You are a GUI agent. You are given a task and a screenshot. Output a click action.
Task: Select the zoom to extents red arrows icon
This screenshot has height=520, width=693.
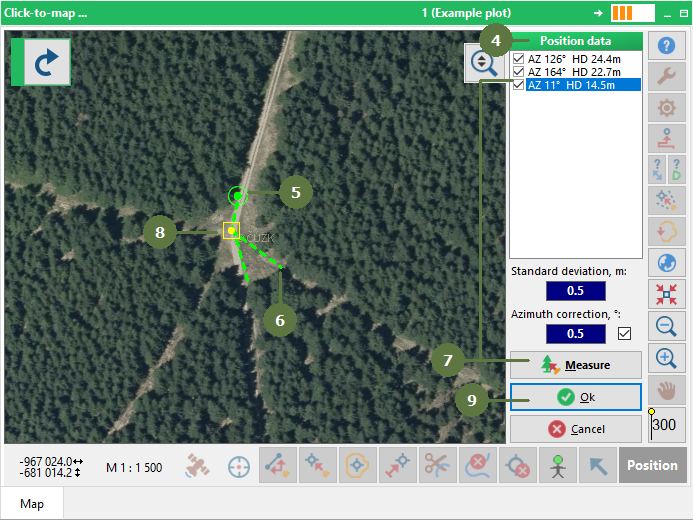click(666, 294)
